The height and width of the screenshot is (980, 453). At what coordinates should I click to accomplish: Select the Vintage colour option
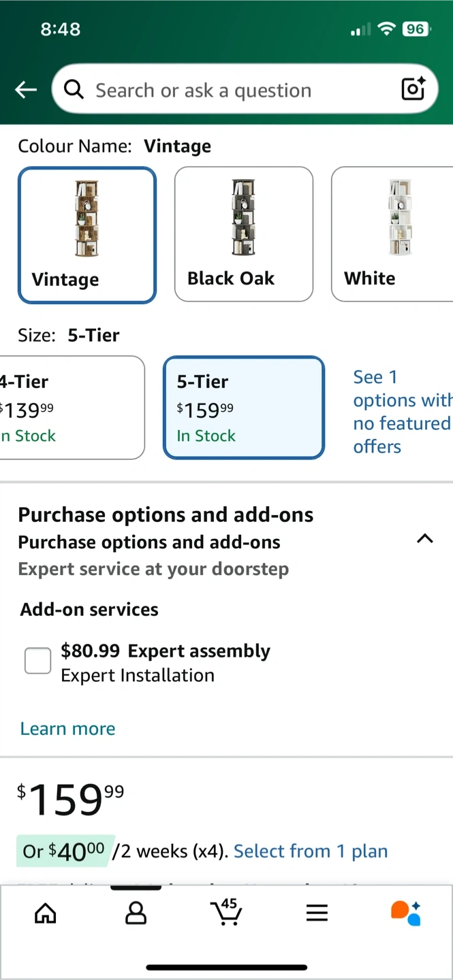coord(87,235)
